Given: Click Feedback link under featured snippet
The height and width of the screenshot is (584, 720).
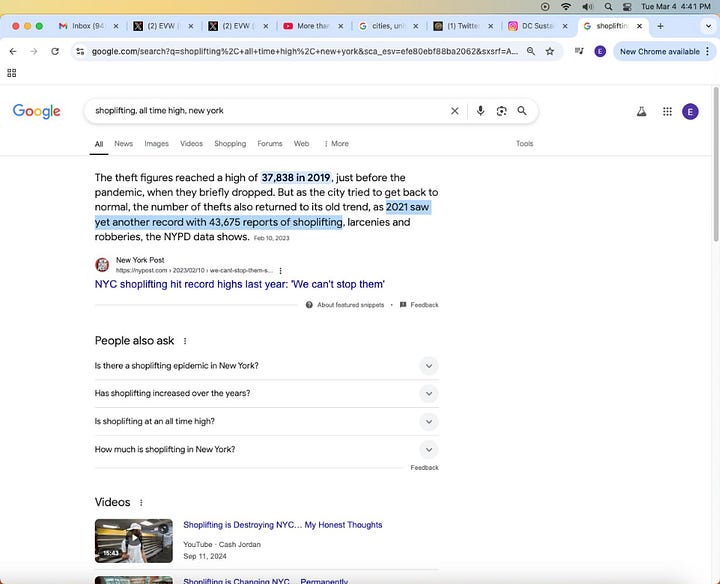Looking at the screenshot, I should pyautogui.click(x=424, y=305).
